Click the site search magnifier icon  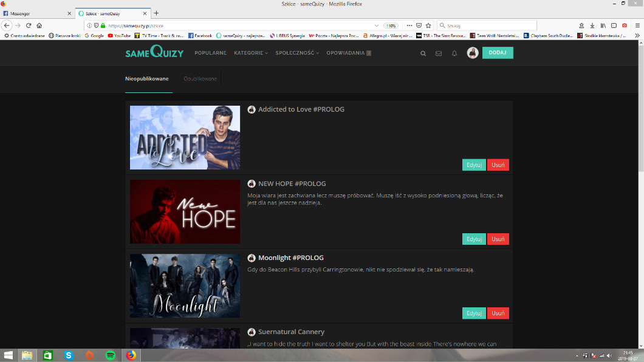(x=423, y=53)
